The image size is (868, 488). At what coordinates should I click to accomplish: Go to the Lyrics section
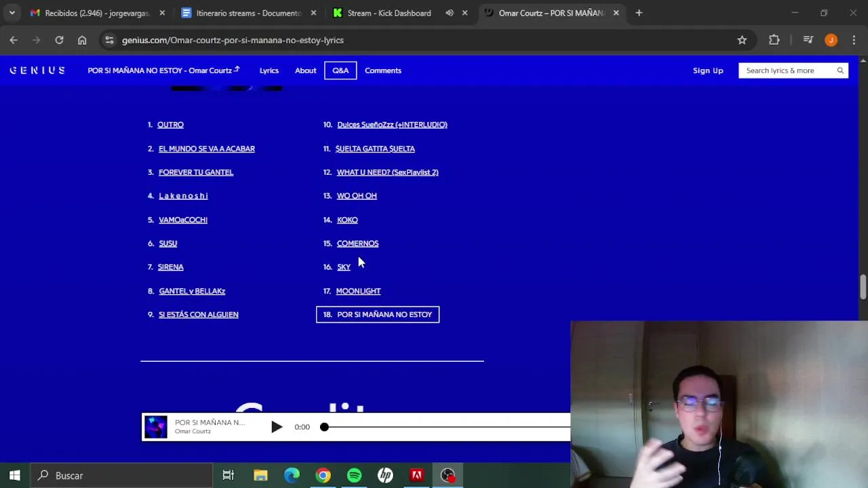pos(269,70)
